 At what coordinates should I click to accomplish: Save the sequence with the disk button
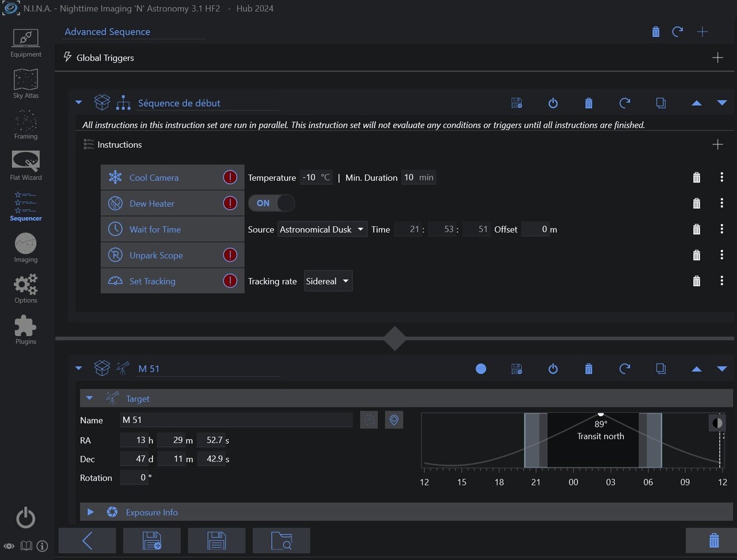pos(216,540)
